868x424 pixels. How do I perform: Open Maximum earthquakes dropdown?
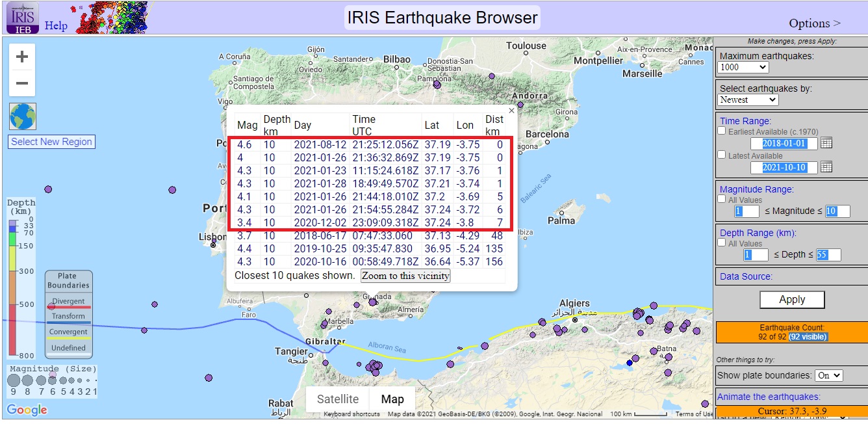pos(743,67)
